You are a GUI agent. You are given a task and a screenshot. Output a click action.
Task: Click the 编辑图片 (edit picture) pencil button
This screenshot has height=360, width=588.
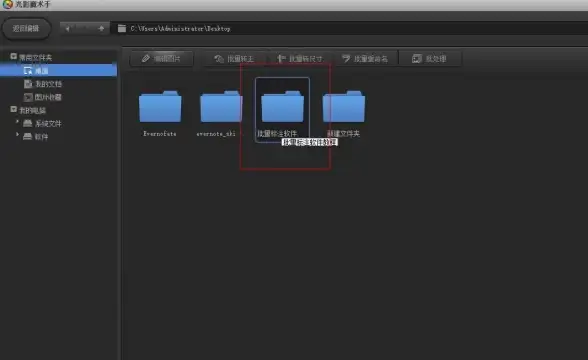162,59
